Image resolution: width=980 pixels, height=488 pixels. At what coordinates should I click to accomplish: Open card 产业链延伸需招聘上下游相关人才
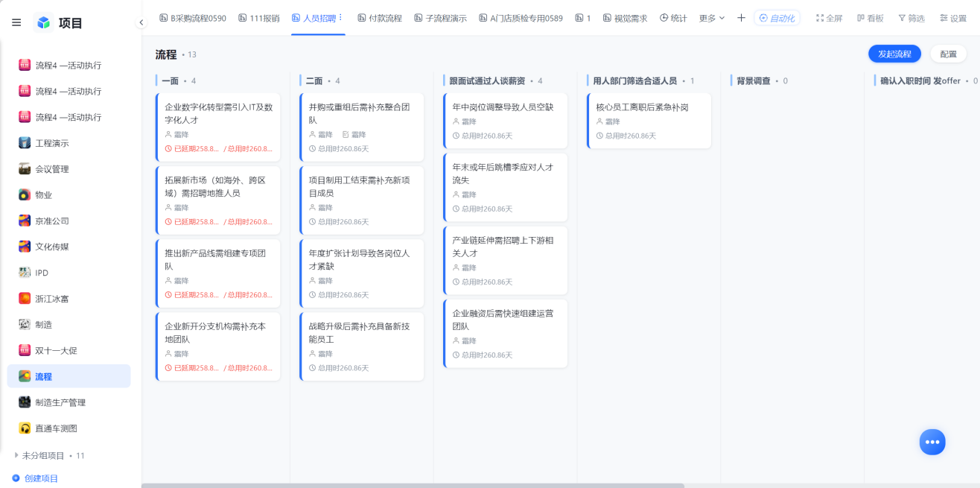point(506,261)
